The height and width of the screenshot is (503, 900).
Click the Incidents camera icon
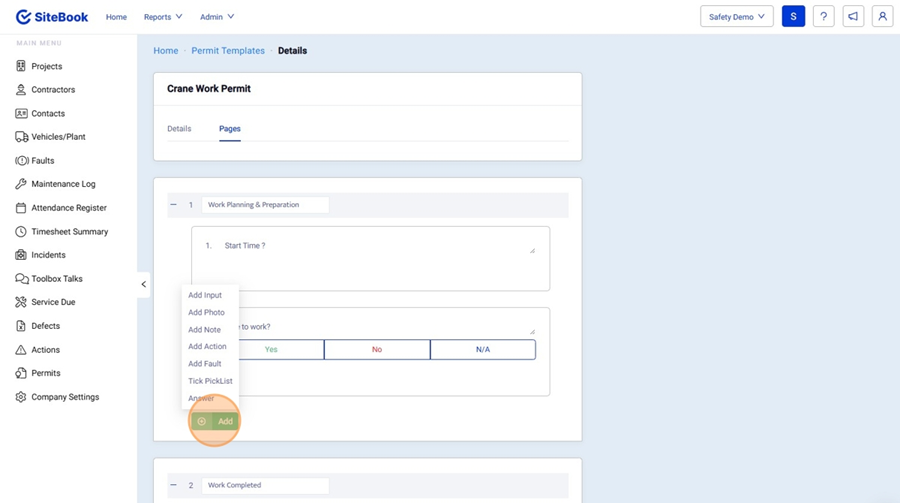click(x=21, y=255)
